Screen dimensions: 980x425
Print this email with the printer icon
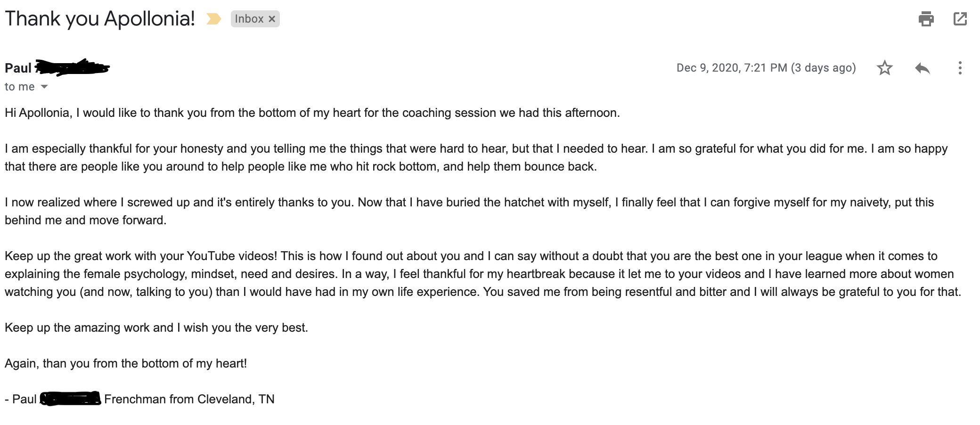tap(926, 19)
